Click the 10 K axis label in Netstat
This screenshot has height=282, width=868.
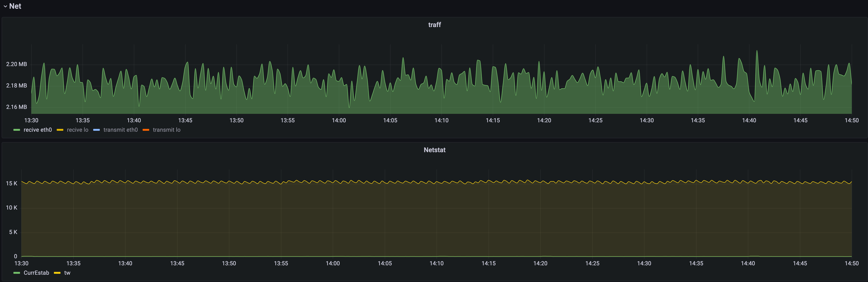pos(12,207)
